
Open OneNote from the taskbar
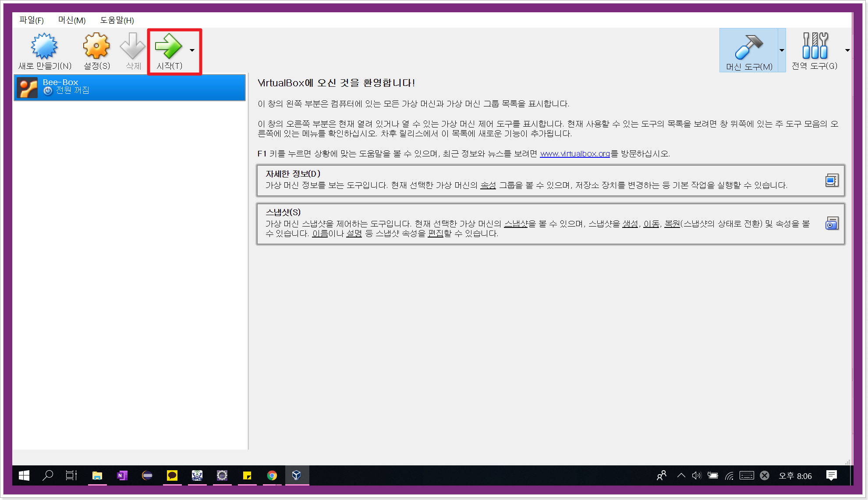[x=122, y=475]
